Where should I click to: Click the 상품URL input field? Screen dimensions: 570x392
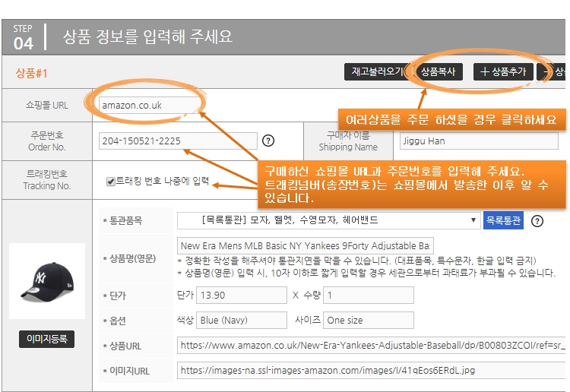point(371,345)
